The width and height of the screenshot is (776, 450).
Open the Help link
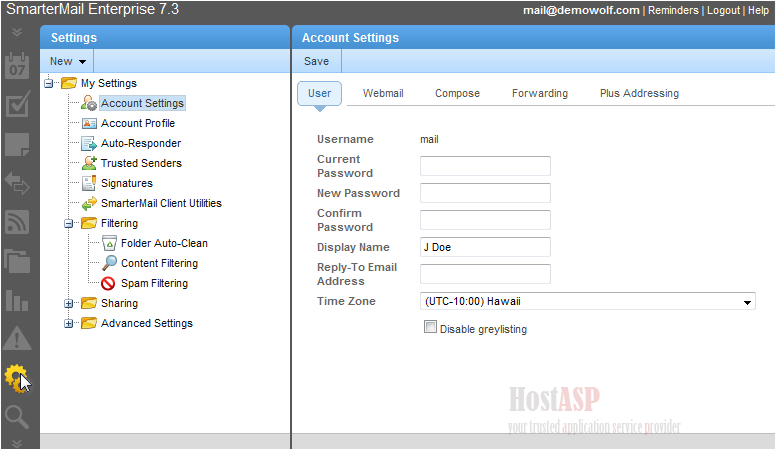tap(758, 10)
